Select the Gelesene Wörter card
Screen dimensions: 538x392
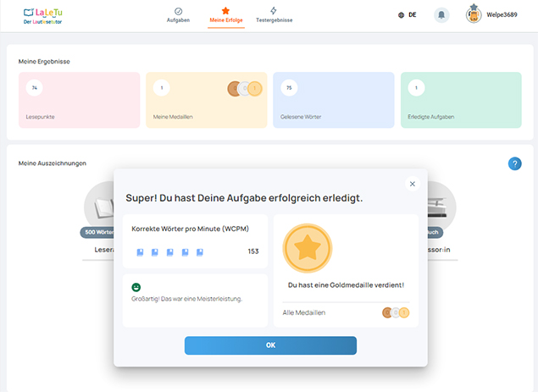pyautogui.click(x=333, y=100)
